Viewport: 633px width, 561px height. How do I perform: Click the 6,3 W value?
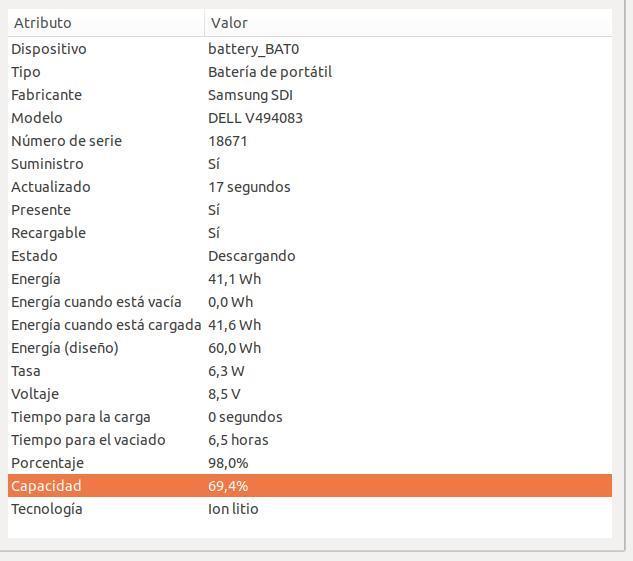point(226,371)
